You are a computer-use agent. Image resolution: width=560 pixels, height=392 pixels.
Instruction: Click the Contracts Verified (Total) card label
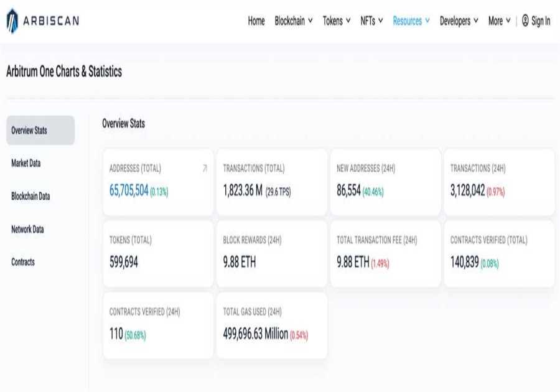click(x=488, y=240)
